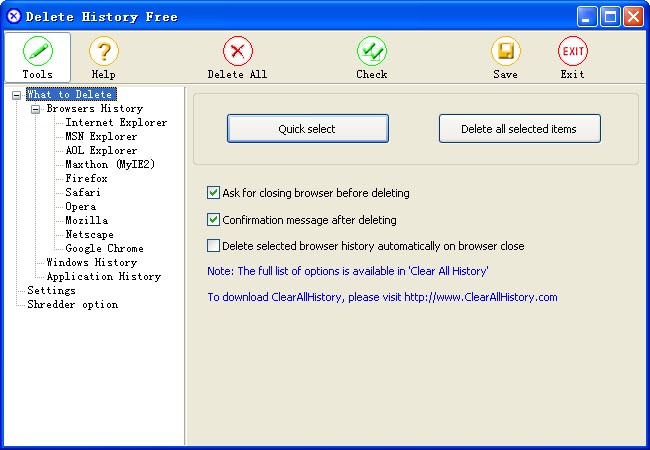Viewport: 650px width, 450px height.
Task: Collapse the What to Delete tree node
Action: (x=16, y=95)
